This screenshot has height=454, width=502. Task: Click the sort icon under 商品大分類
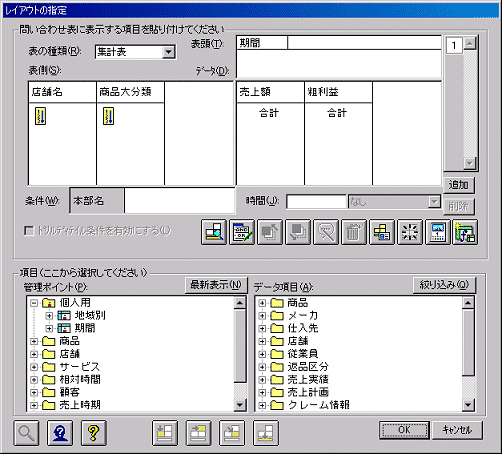coord(108,116)
